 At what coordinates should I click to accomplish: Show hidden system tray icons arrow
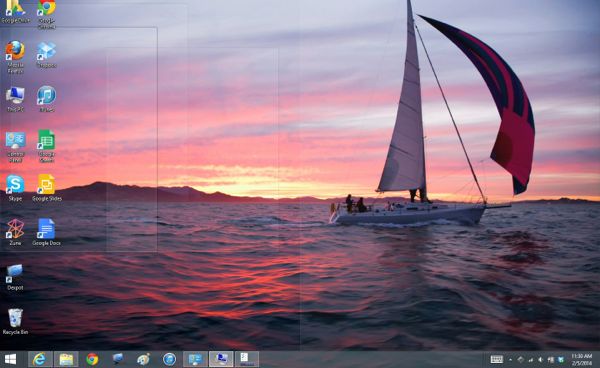tap(510, 360)
